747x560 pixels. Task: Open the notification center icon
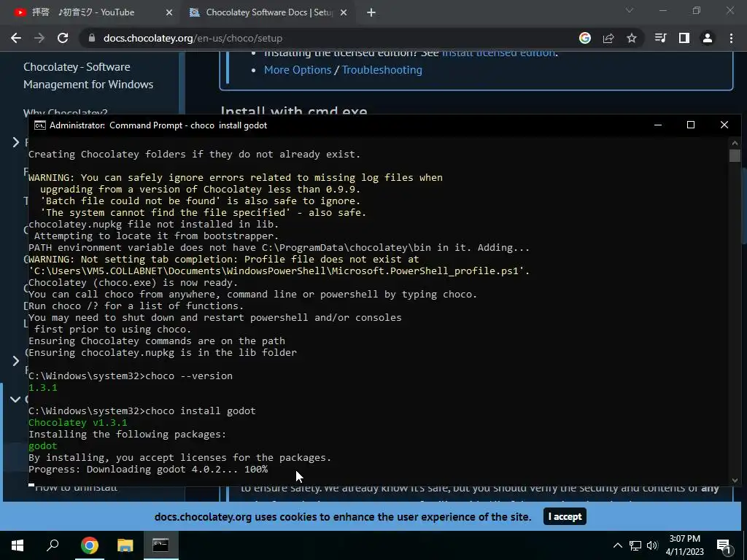(724, 545)
